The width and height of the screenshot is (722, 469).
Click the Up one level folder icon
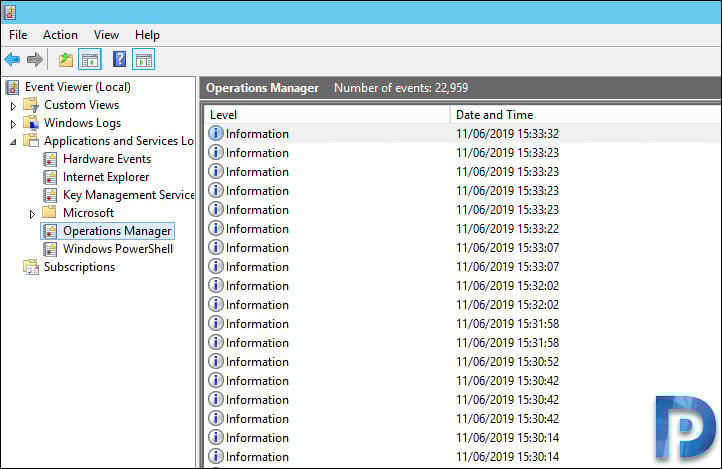(66, 59)
